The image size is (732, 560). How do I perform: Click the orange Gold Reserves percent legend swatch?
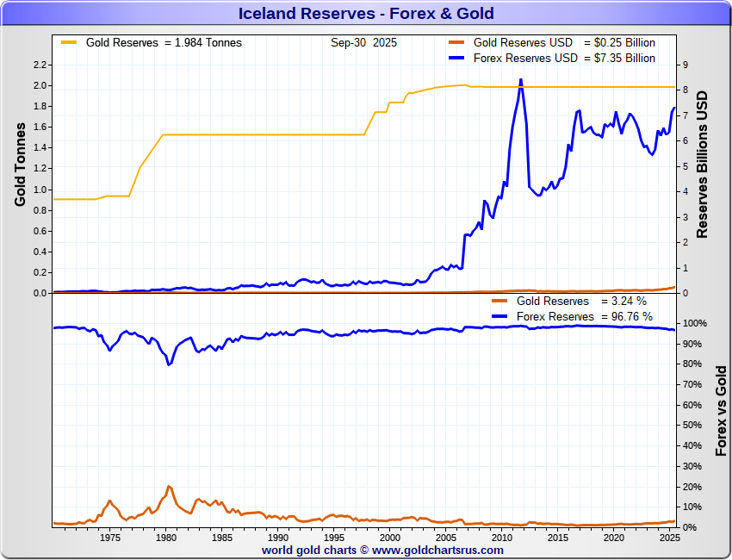[x=499, y=302]
